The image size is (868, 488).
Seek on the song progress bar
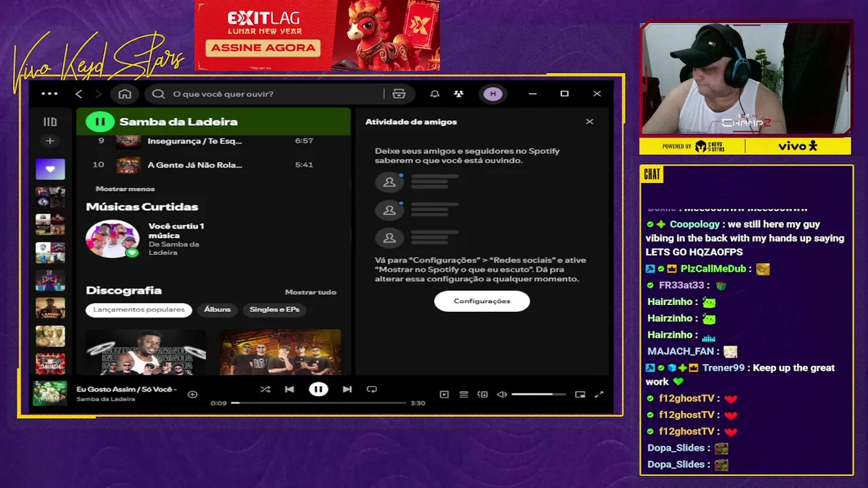319,403
